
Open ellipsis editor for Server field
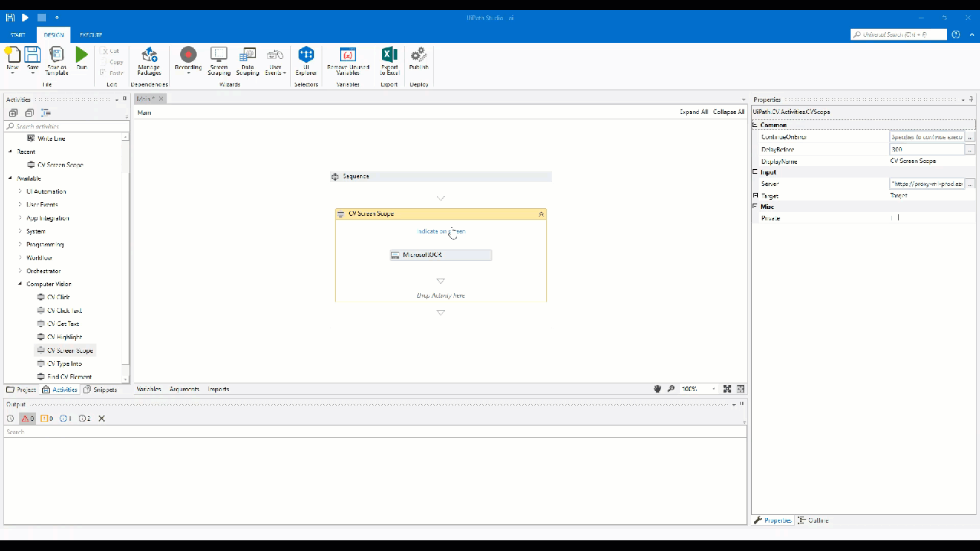pos(970,184)
